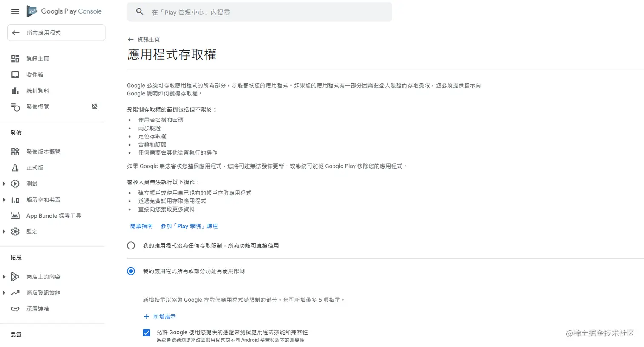Click the 商店資訊效能 trend icon
The image size is (644, 347).
[15, 293]
